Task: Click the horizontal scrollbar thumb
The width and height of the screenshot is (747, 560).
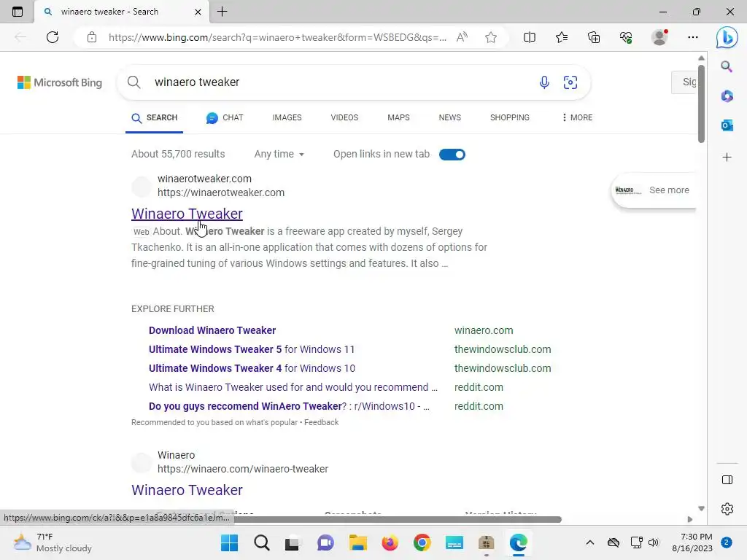Action: [398, 519]
